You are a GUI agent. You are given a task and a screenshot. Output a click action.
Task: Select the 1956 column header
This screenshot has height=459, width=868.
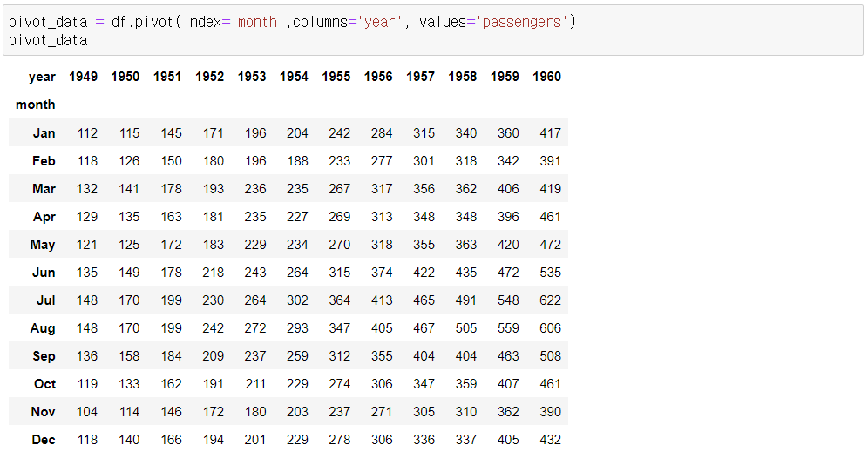click(378, 77)
